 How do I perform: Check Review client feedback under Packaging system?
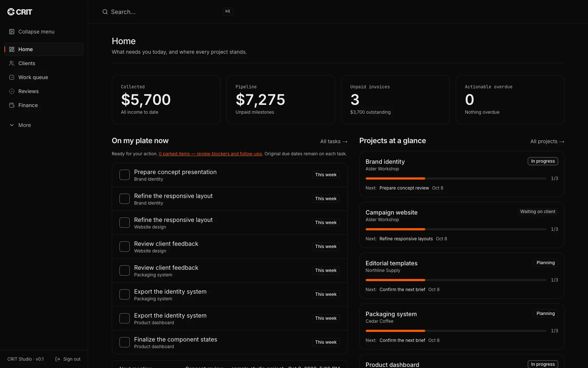pos(125,270)
